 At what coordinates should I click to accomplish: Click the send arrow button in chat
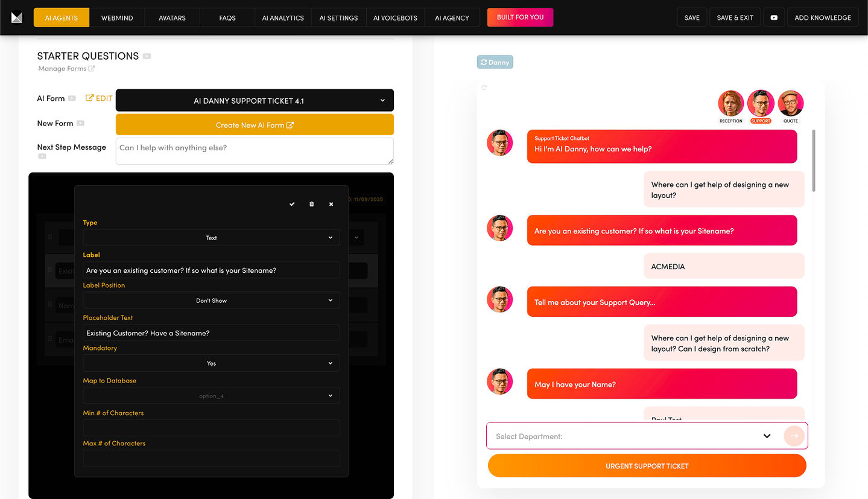click(x=794, y=436)
